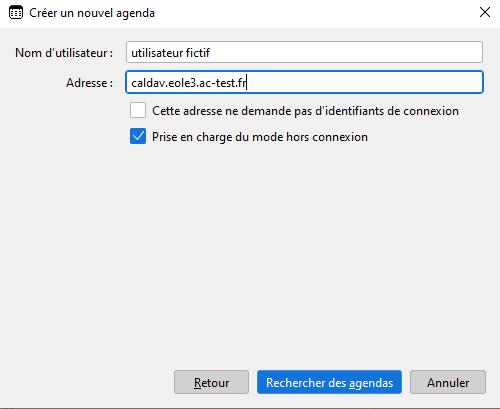This screenshot has height=409, width=500.
Task: Place cursor in caldav.eole3.ac-test.fr text
Action: (189, 83)
